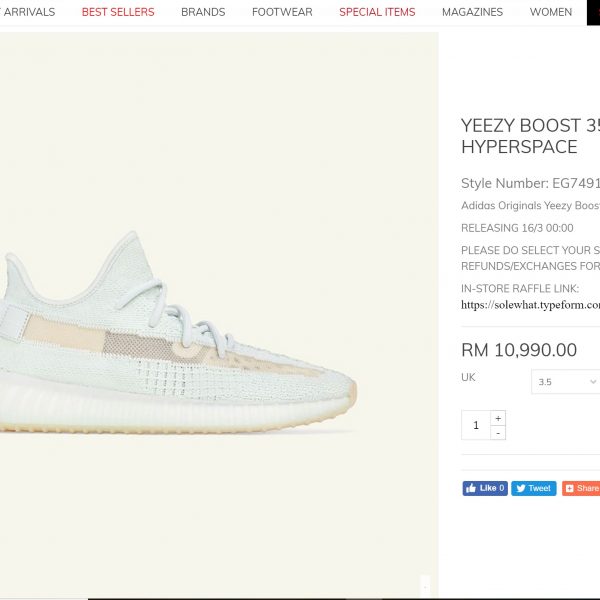
Task: Click the Yeezy Boost Hyperspace product title
Action: (x=530, y=136)
